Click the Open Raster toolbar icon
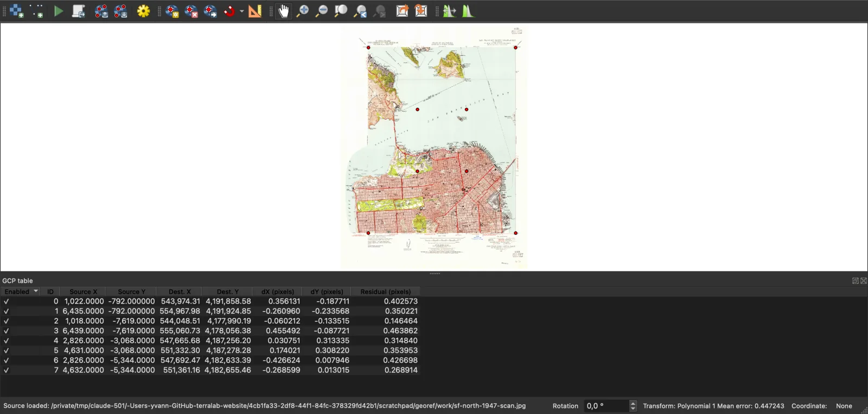868x414 pixels. coord(17,11)
